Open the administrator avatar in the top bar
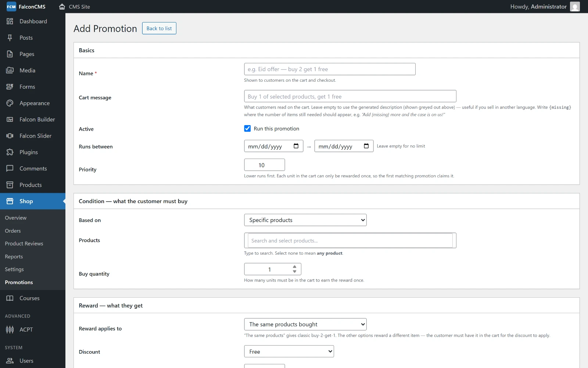Screen dimensions: 588x368 pyautogui.click(x=575, y=7)
